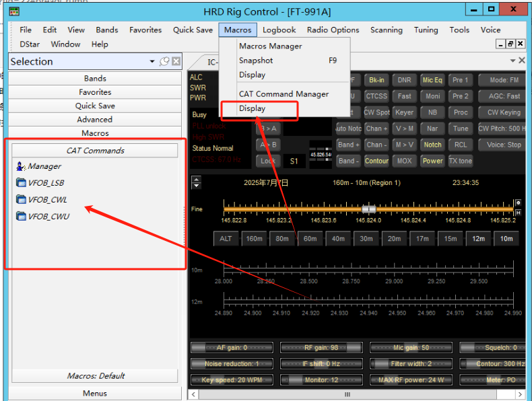Click the horizontal scrollbar right arrow
Screen dimensions: 532x401
(520, 394)
